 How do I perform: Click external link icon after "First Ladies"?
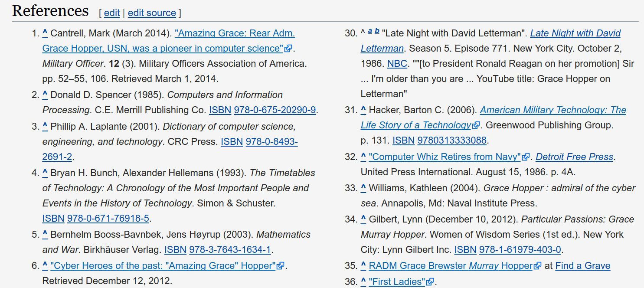(430, 282)
